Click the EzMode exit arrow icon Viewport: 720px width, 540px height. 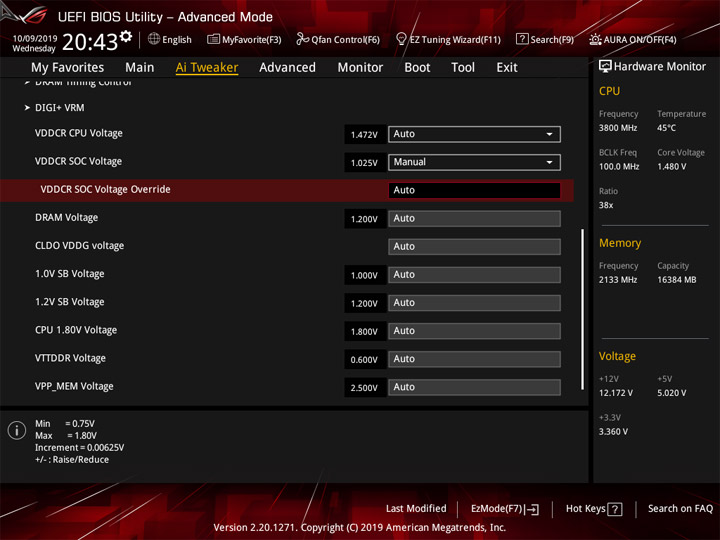[x=532, y=509]
